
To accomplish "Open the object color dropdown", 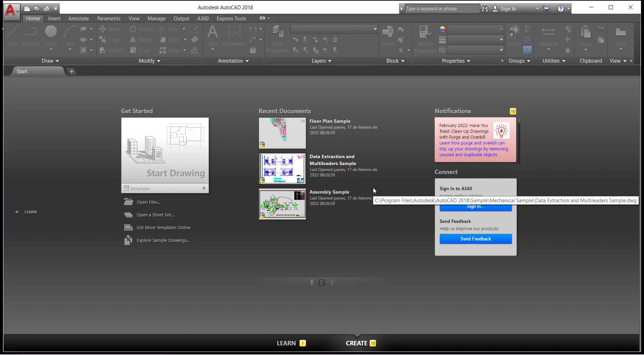I will pos(475,29).
